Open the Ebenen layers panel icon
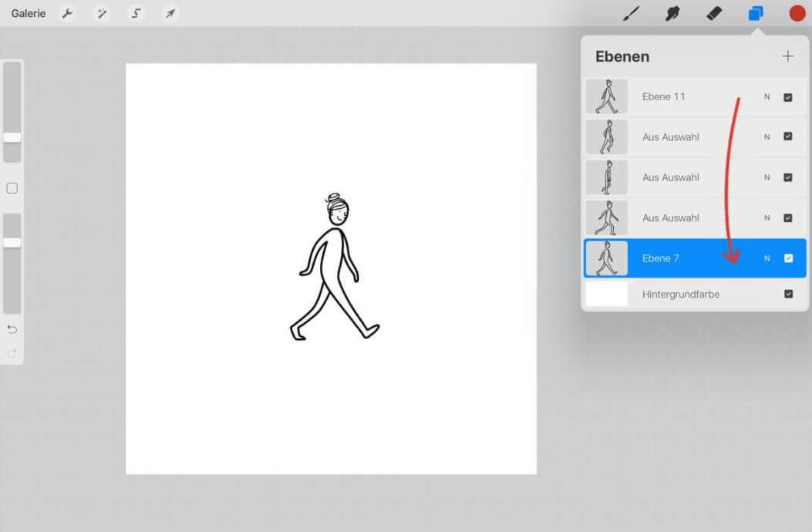 755,13
